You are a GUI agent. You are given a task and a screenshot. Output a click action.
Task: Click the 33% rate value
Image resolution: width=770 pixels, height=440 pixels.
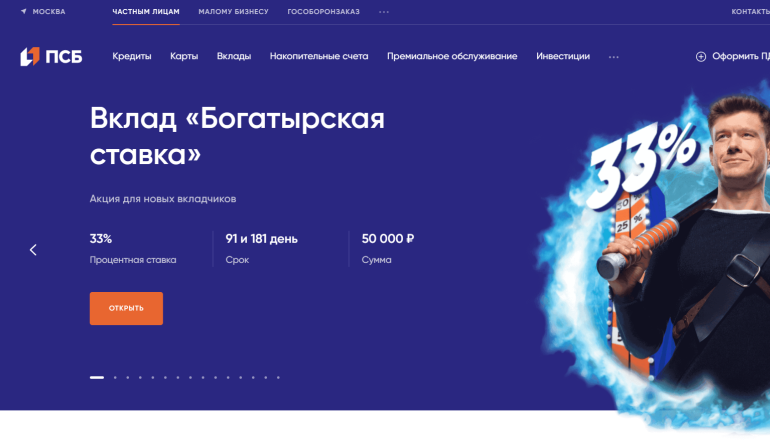(101, 239)
